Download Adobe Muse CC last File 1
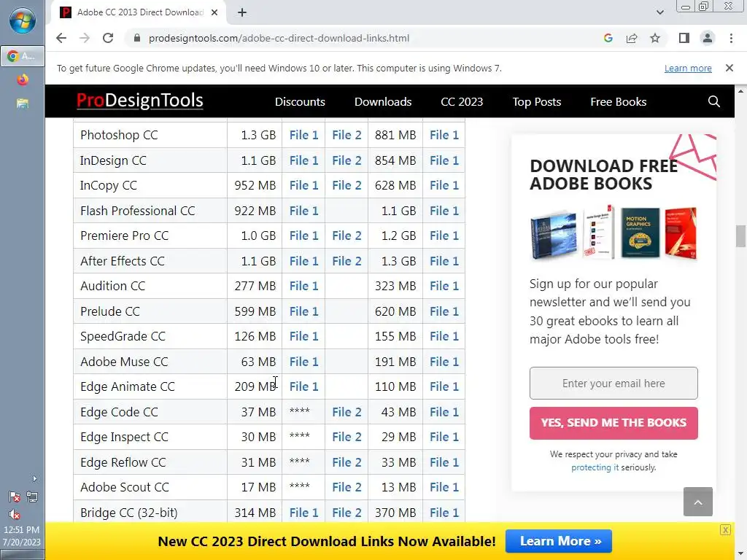Screen dimensions: 747x560 444,362
